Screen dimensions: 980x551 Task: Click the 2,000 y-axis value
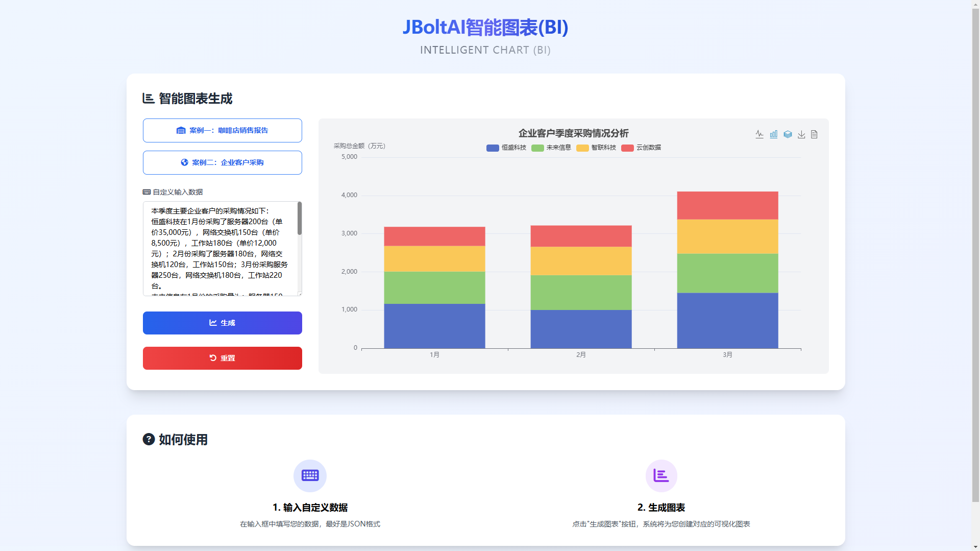click(349, 272)
